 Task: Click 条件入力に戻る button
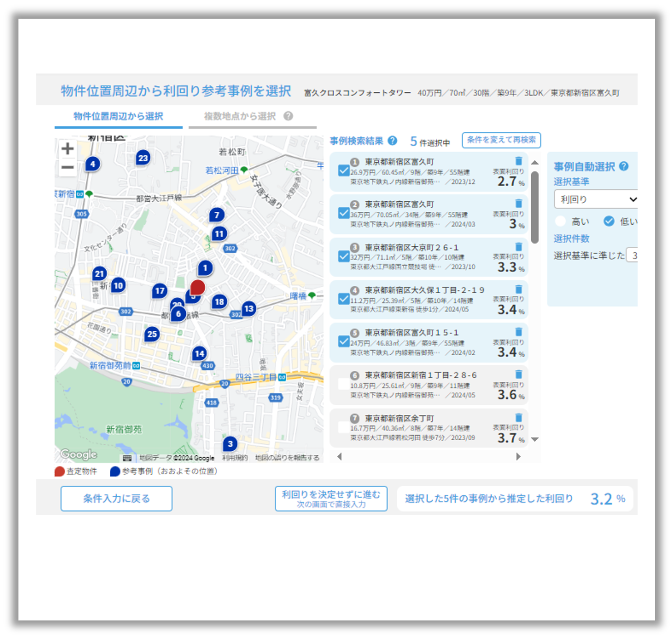point(116,498)
